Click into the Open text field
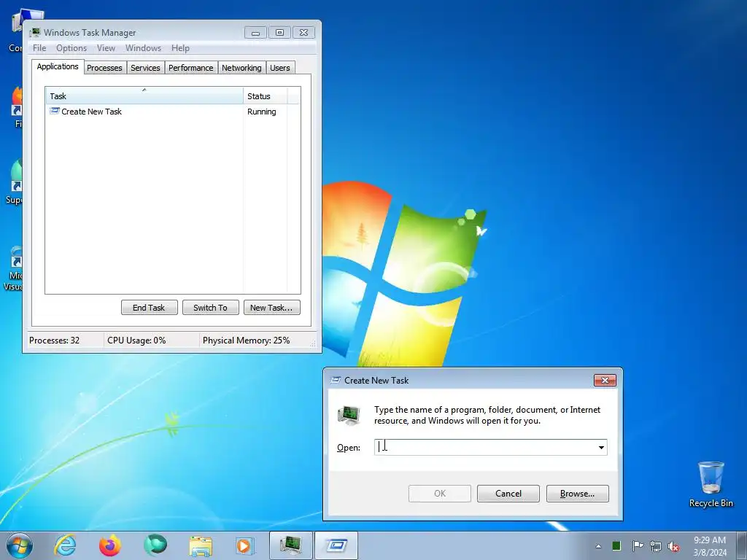The image size is (747, 560). pos(485,447)
